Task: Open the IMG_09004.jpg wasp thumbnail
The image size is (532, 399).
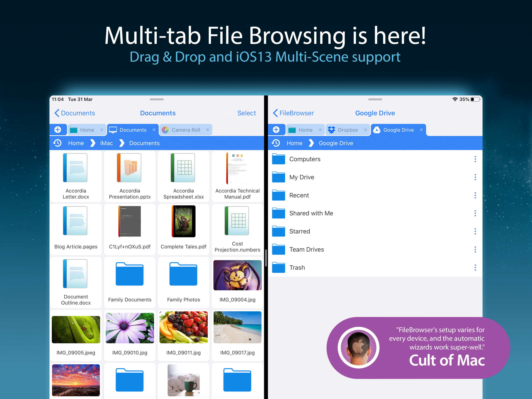Action: click(x=237, y=275)
